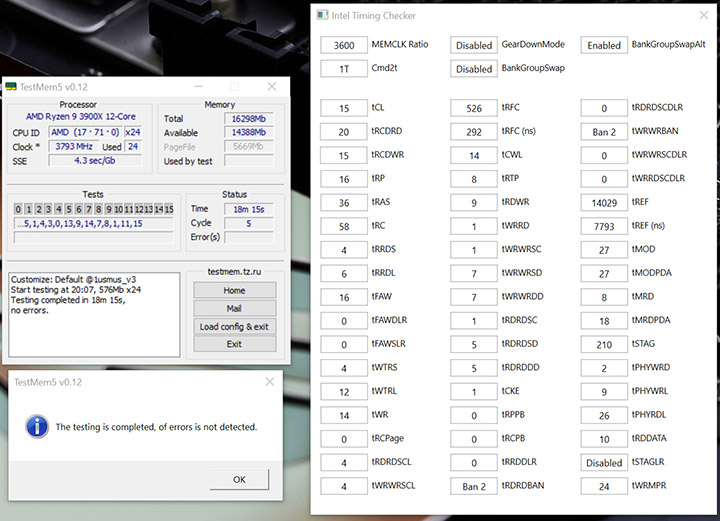Viewport: 720px width, 521px height.
Task: Click the tSTAG value 210
Action: click(604, 345)
